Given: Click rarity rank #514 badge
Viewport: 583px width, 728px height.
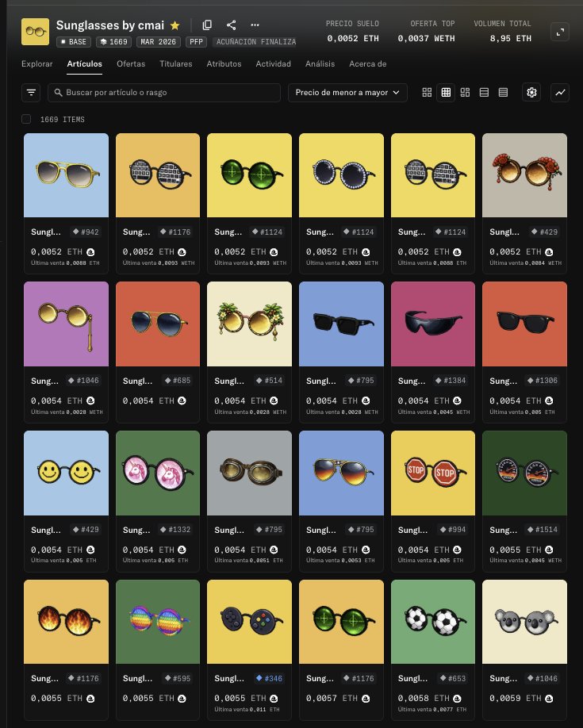Looking at the screenshot, I should [269, 380].
